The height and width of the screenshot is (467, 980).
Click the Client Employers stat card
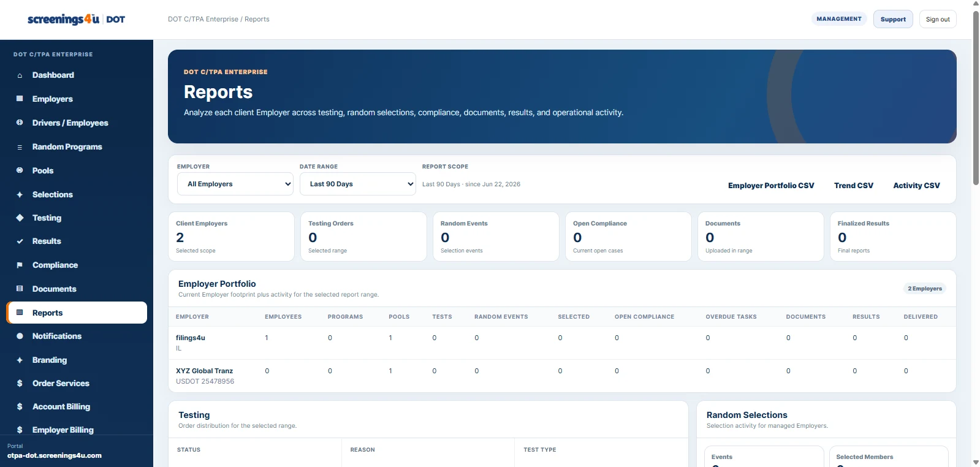(231, 237)
